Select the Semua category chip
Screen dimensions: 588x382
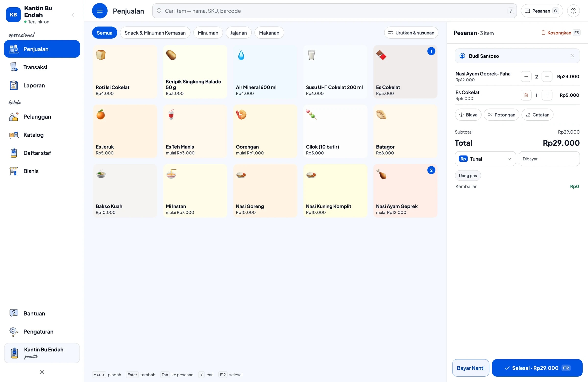105,33
